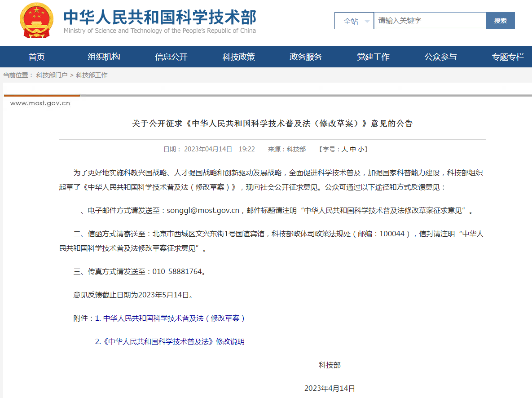Click 科技部门户 breadcrumb link

click(52, 75)
